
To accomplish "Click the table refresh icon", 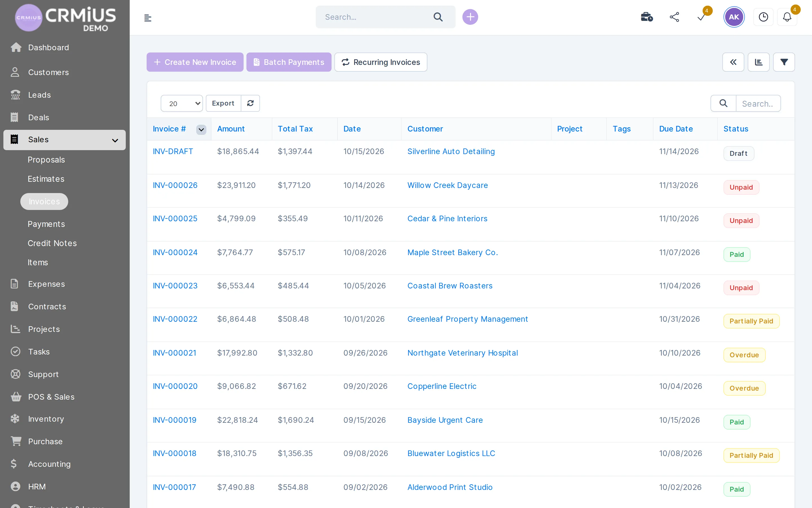I will pos(250,103).
